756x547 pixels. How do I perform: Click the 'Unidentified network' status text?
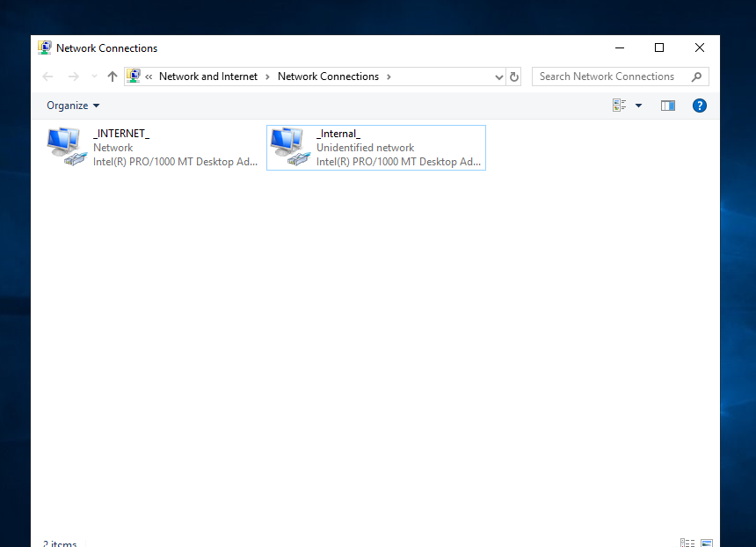(365, 147)
